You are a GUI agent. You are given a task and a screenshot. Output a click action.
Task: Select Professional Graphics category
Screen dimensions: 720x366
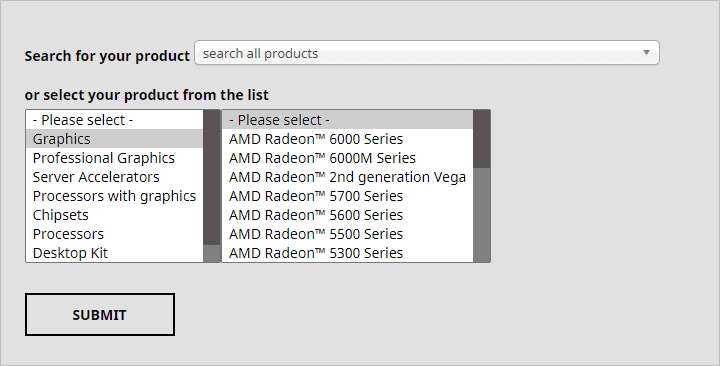(x=114, y=158)
